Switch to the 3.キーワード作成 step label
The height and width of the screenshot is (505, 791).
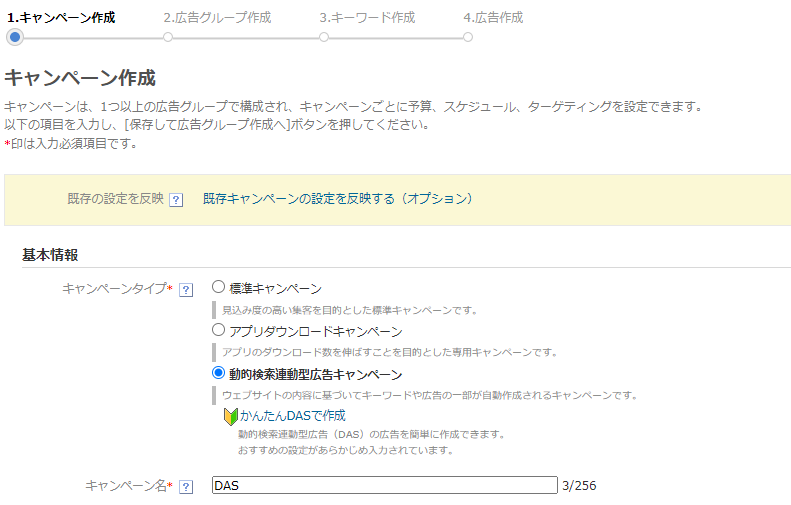(367, 17)
